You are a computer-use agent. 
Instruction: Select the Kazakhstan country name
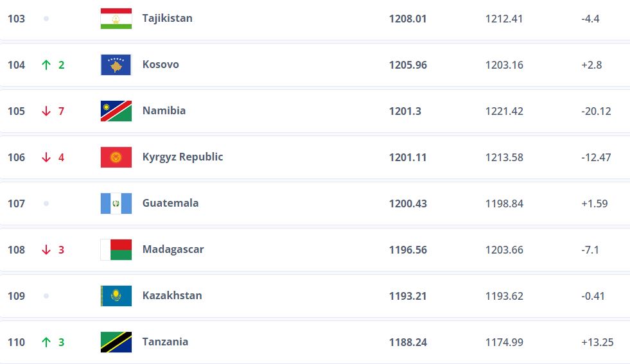[172, 295]
